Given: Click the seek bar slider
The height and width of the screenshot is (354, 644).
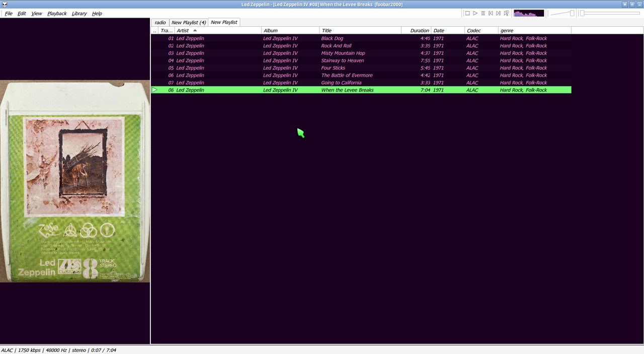Looking at the screenshot, I should 610,14.
